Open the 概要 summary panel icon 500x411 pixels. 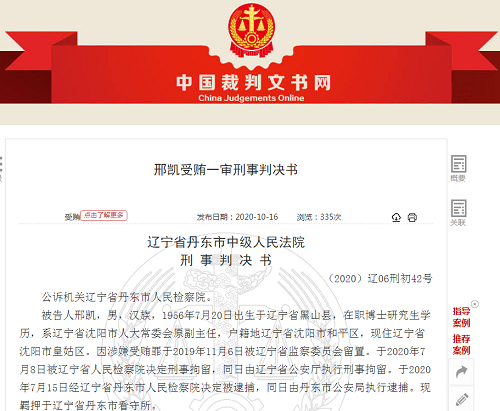tap(458, 168)
